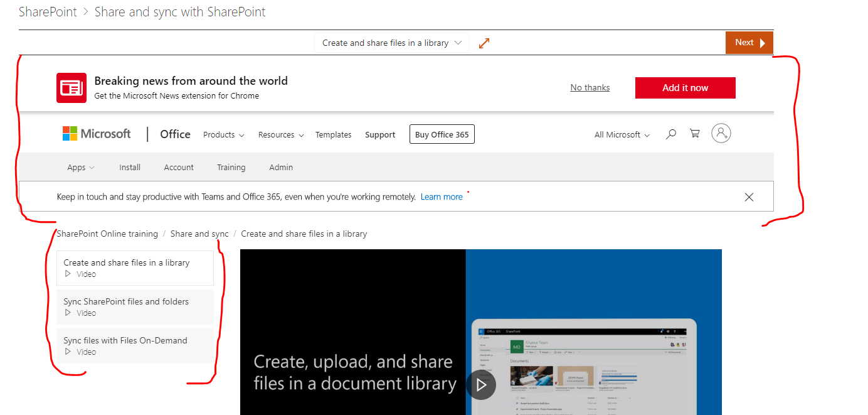Screen dimensions: 868x415
Task: Open the Create and share files lesson dropdown
Action: point(391,42)
